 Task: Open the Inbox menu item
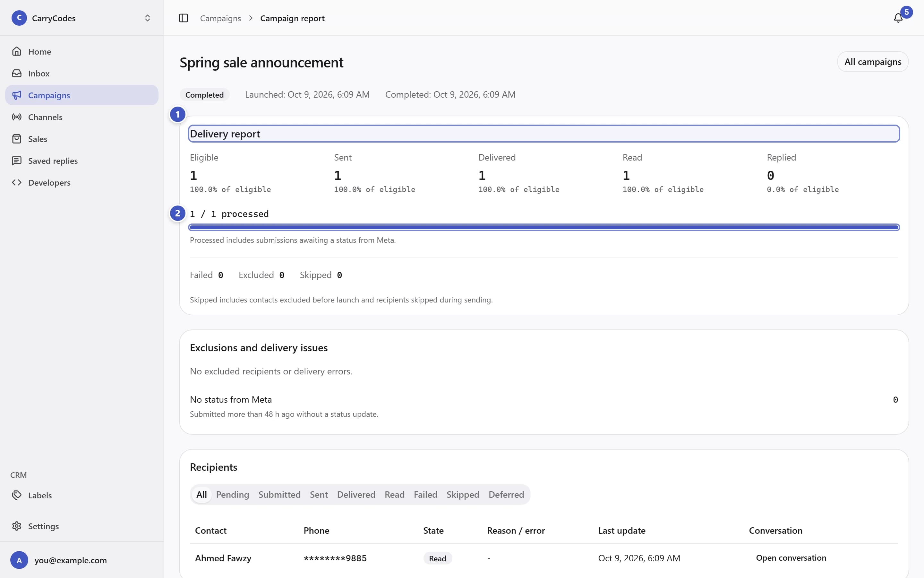[x=82, y=73]
